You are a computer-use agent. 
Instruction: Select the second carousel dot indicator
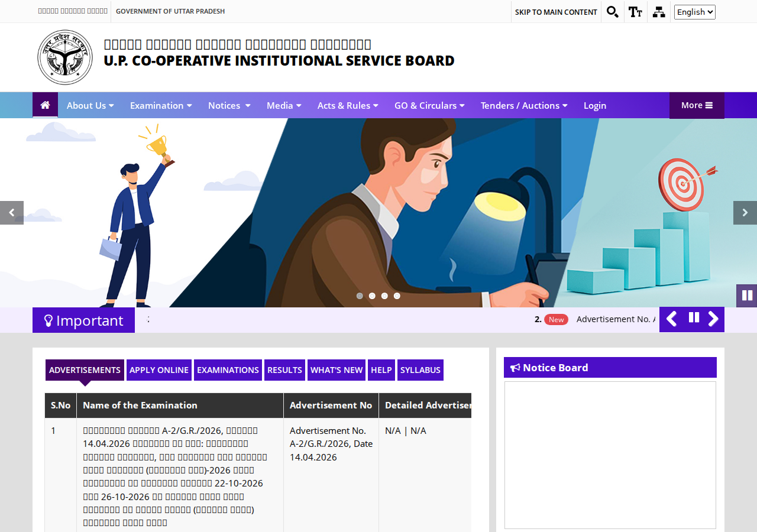(372, 296)
